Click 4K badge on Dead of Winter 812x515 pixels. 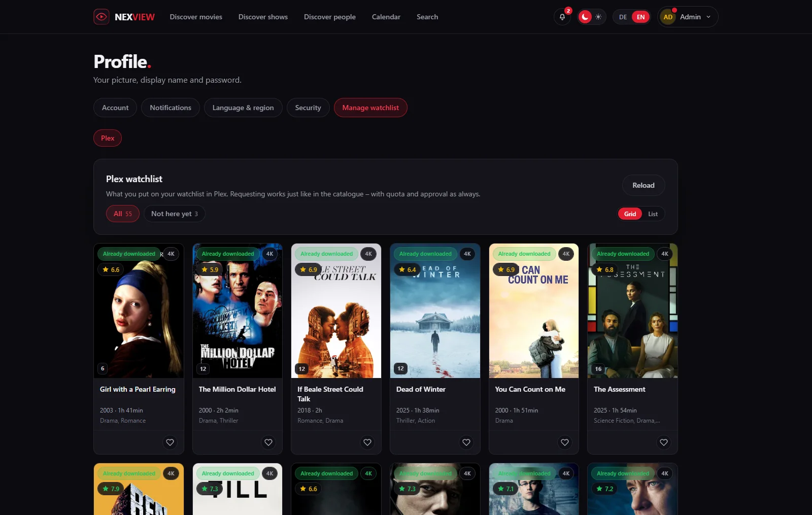click(x=467, y=254)
